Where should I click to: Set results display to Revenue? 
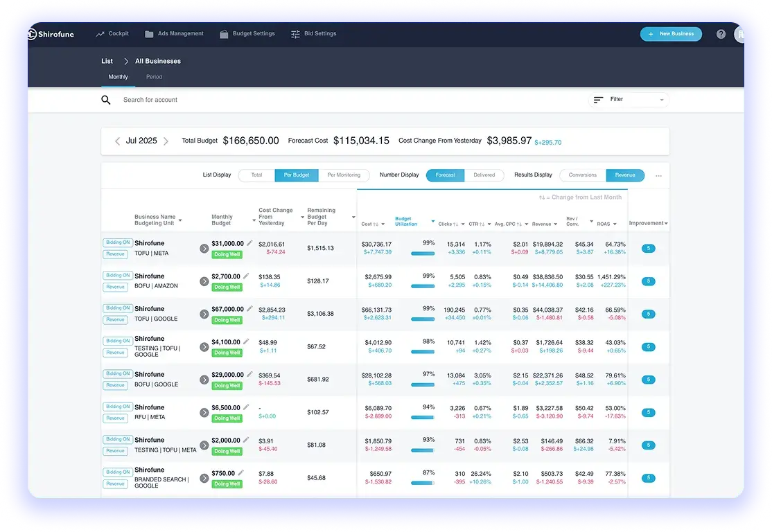coord(625,175)
